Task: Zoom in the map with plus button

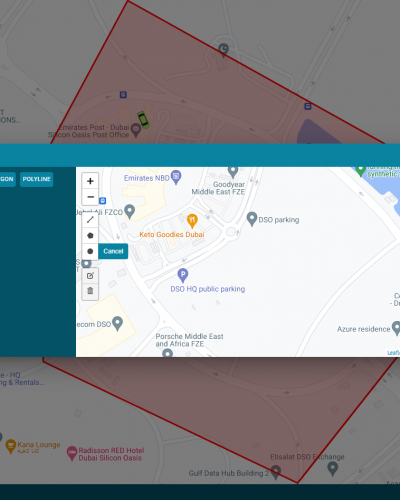Action: tap(90, 181)
